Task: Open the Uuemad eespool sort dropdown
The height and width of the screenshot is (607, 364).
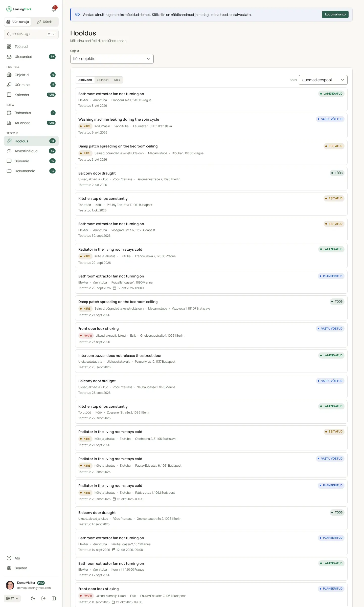Action: [323, 80]
